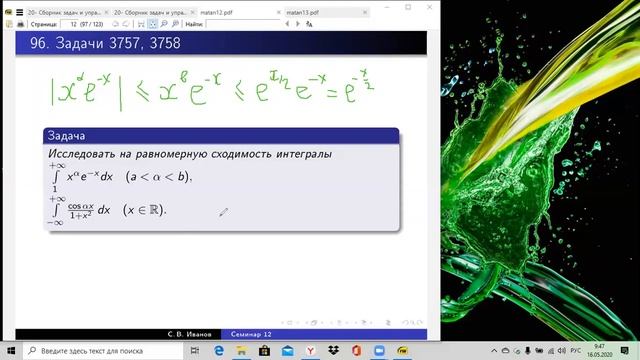Click the Семинар 12 footer link
This screenshot has width=640, height=360.
251,334
